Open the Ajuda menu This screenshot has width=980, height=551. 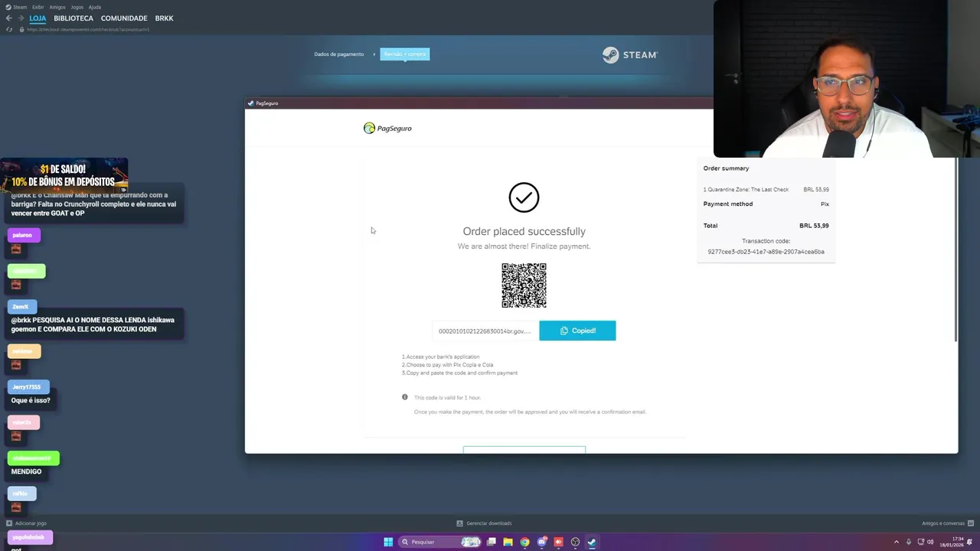[95, 7]
